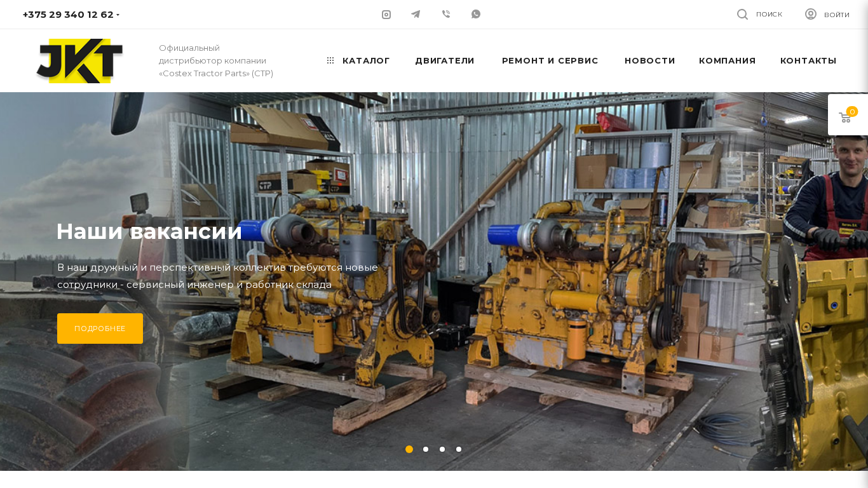
Task: Click the search magnifier icon
Action: click(x=742, y=14)
